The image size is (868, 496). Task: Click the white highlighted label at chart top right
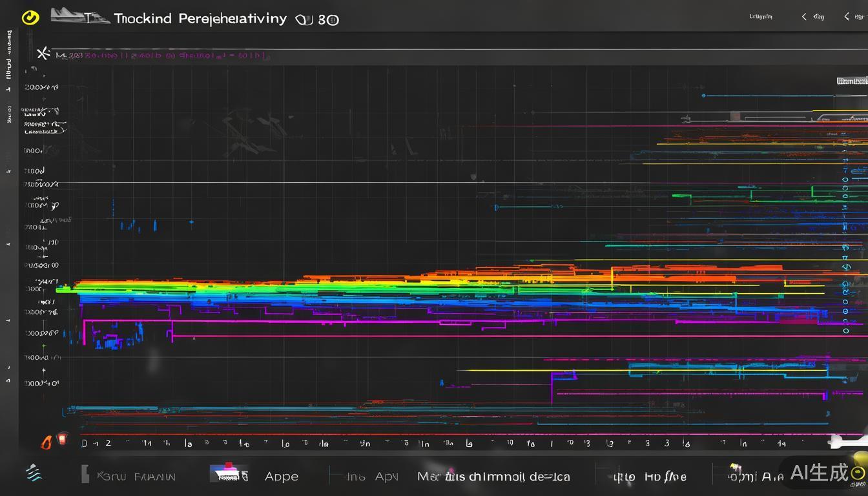[852, 81]
